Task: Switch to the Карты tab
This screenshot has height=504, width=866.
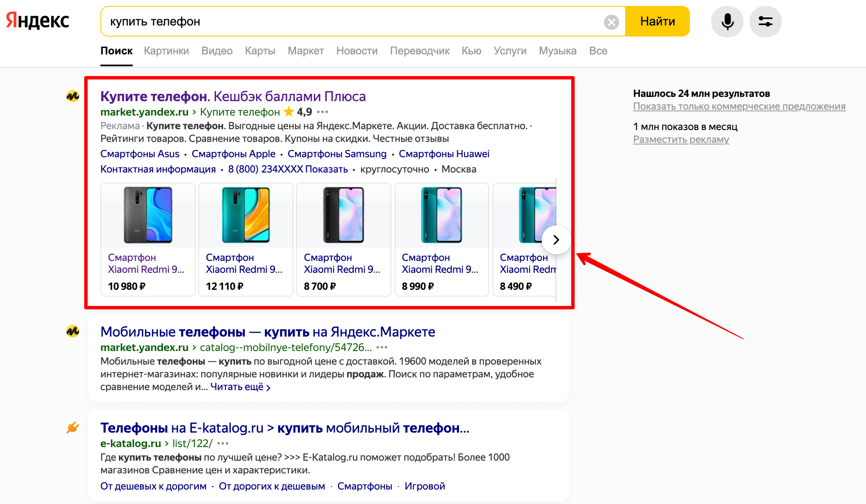Action: (x=260, y=51)
